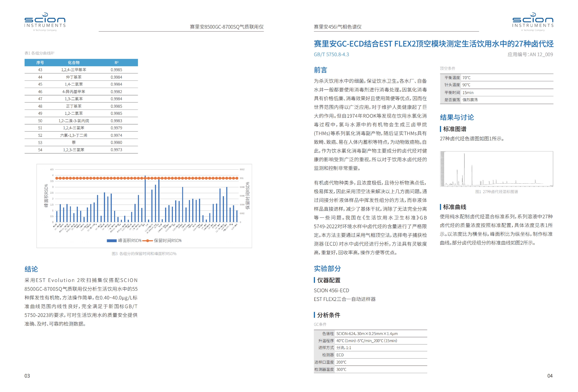
Task: Select compound 萘 in row 53
Action: [x=74, y=143]
